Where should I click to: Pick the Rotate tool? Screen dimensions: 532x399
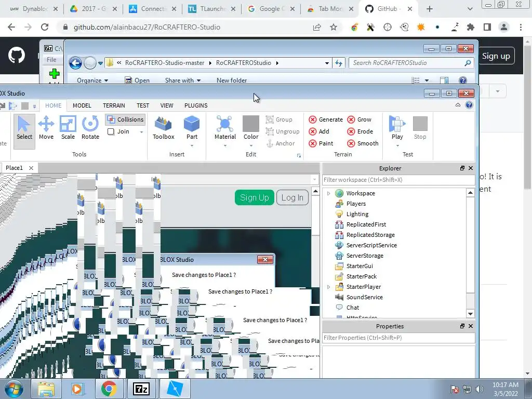point(90,128)
